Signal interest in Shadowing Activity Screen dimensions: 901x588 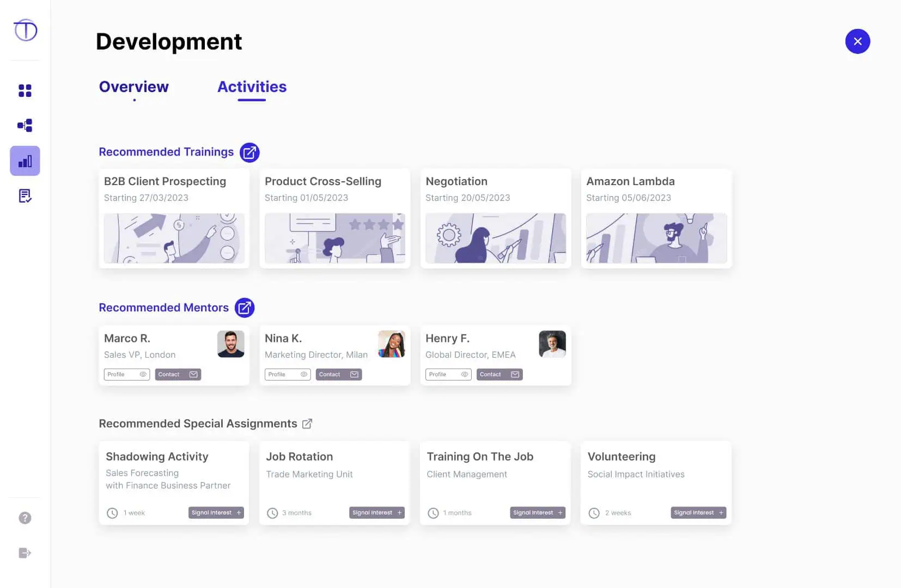[216, 513]
